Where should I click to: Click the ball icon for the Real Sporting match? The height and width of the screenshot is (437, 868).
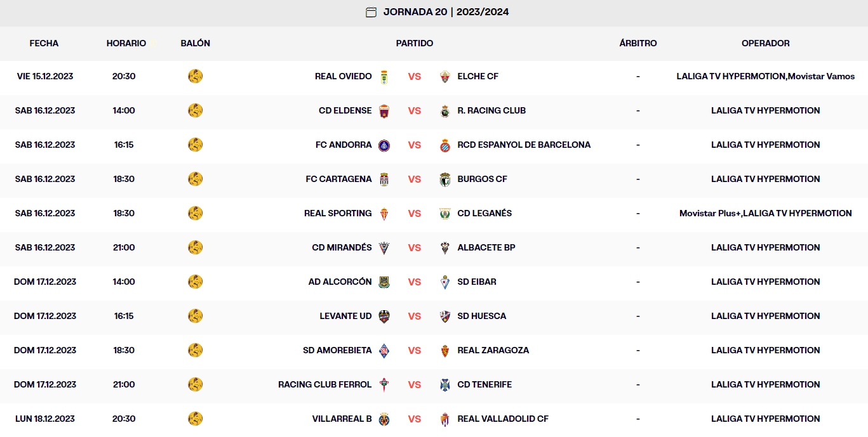[x=196, y=213]
